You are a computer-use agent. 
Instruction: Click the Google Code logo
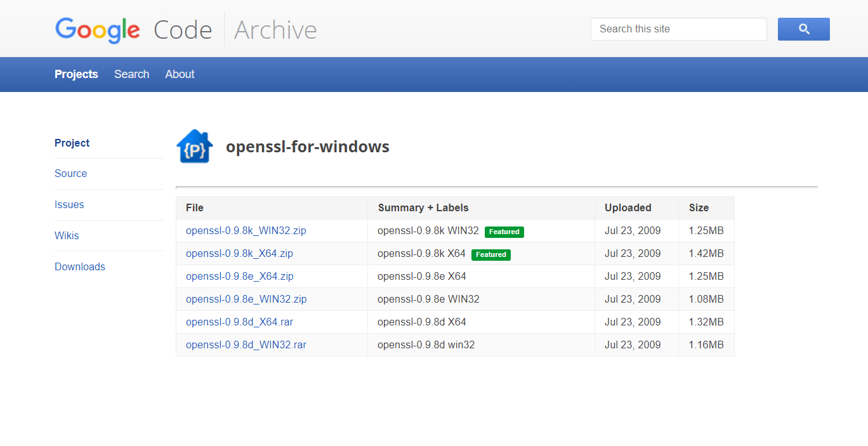pyautogui.click(x=133, y=30)
